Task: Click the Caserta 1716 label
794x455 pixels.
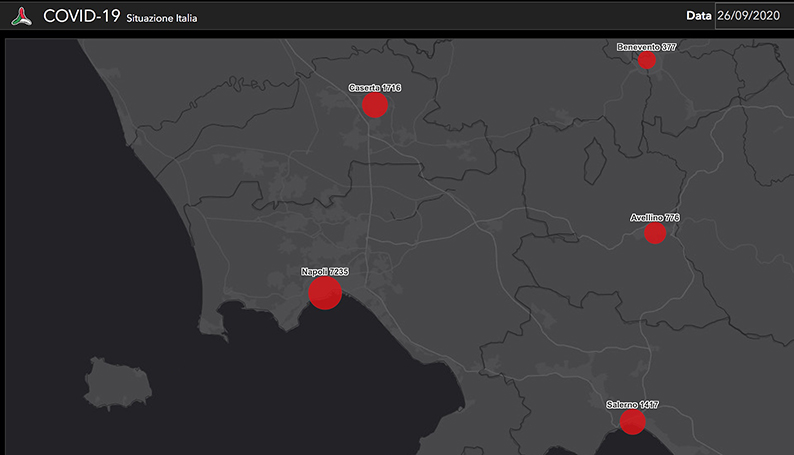Action: coord(375,88)
